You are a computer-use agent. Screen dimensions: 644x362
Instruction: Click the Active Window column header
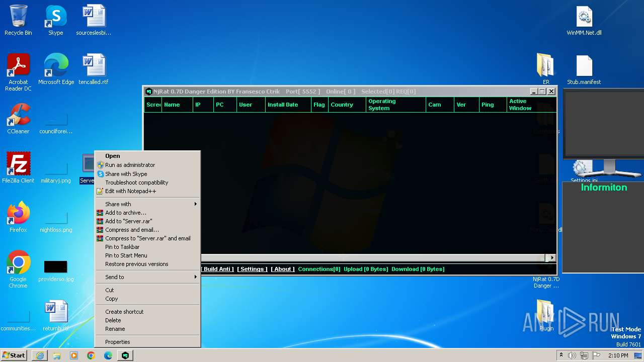531,105
